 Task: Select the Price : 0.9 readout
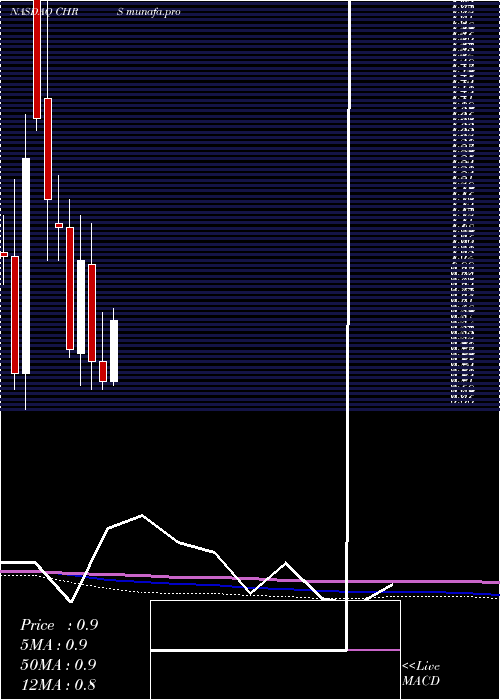coord(59,625)
